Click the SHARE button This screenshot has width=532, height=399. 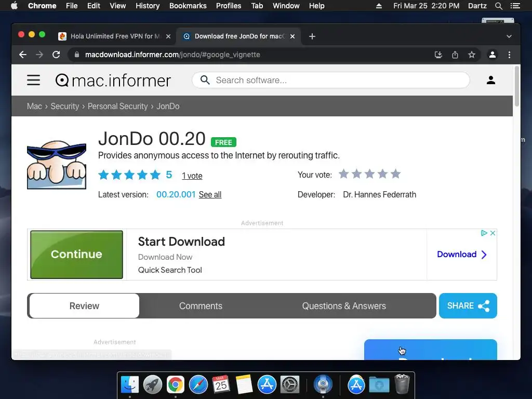[x=468, y=305]
